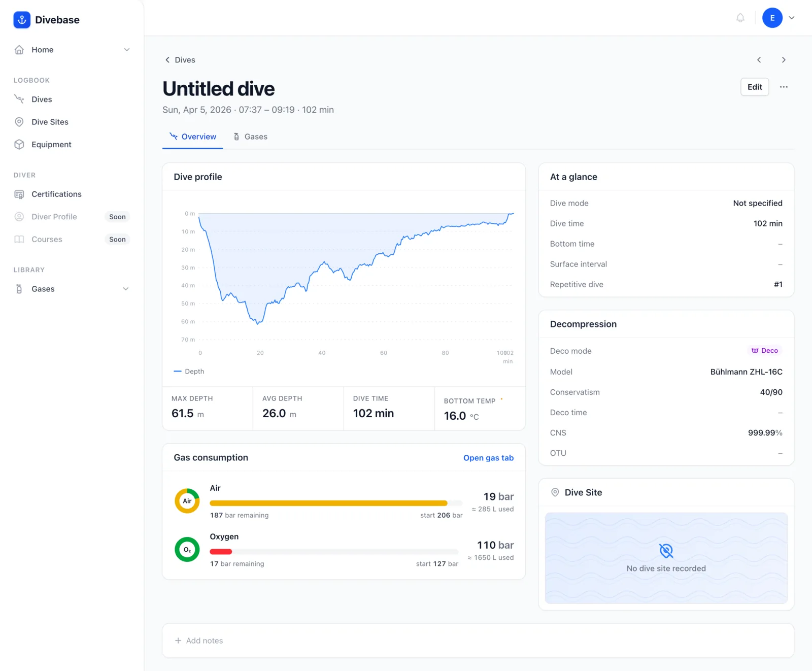Click the Edit button
The width and height of the screenshot is (812, 671).
755,87
